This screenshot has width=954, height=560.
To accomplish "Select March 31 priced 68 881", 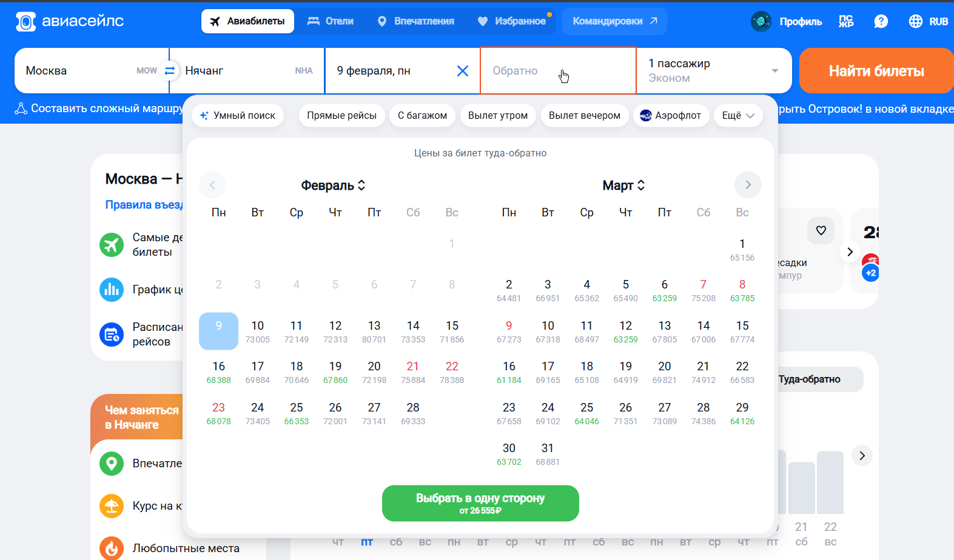I will (548, 454).
